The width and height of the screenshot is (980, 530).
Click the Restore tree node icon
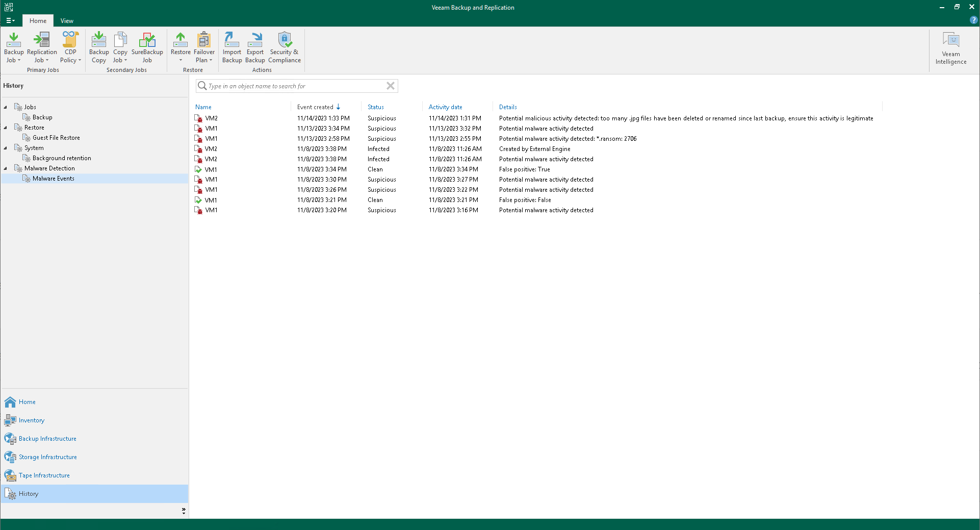[x=18, y=128]
